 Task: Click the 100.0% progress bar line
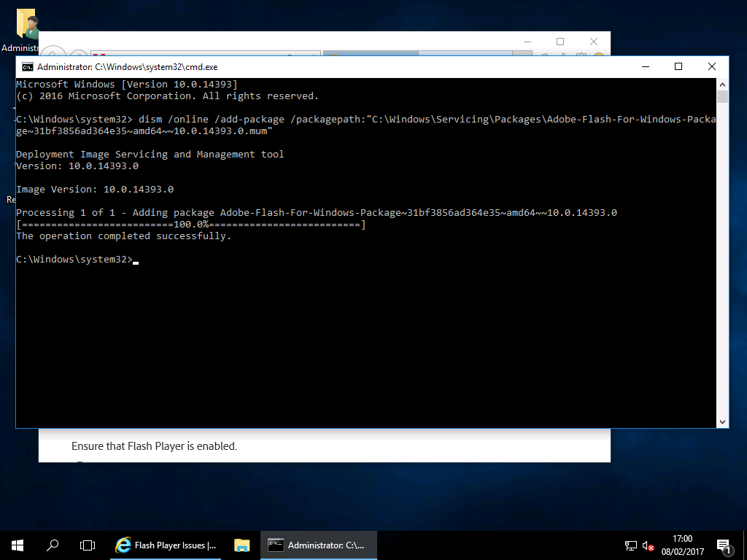(191, 225)
